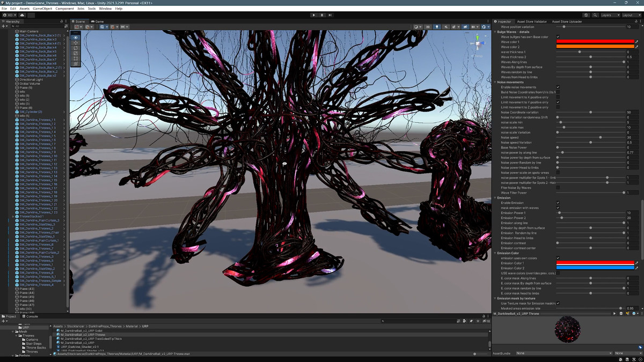The height and width of the screenshot is (362, 644).
Task: Collapse the Emission Color section
Action: [x=495, y=253]
